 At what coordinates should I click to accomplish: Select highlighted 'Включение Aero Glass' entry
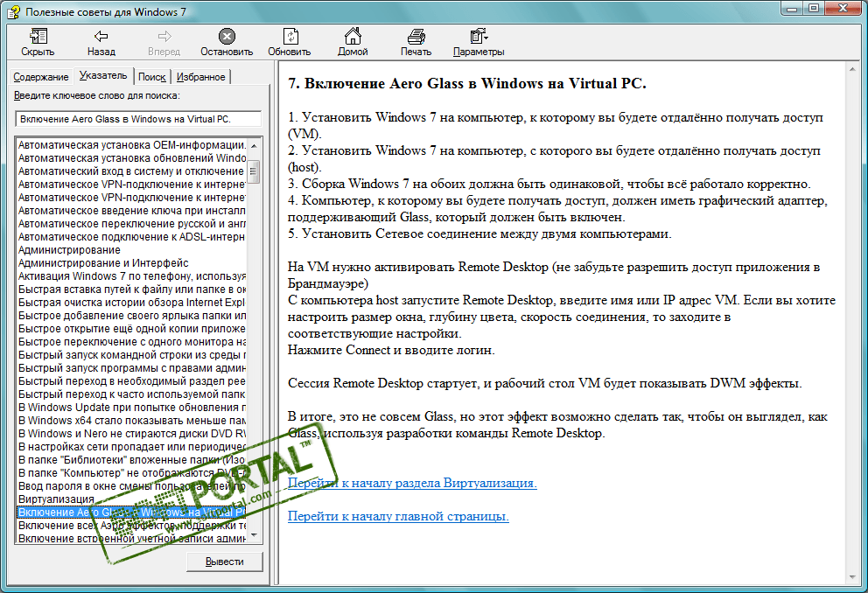132,513
